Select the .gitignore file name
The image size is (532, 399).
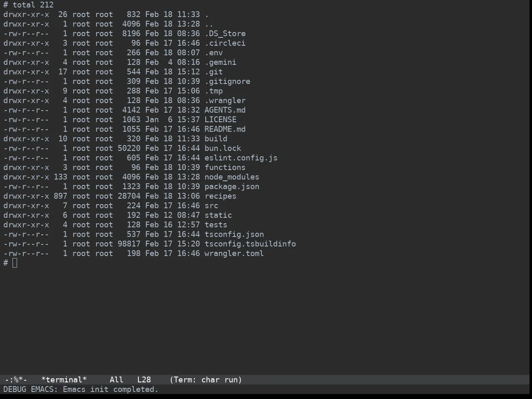pos(227,81)
